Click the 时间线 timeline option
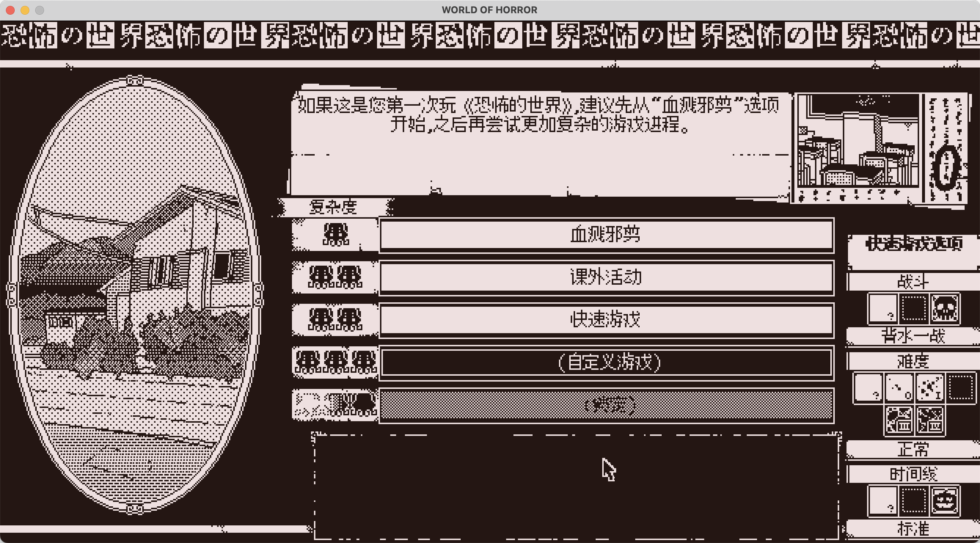Screen dimensions: 980x543 917,475
